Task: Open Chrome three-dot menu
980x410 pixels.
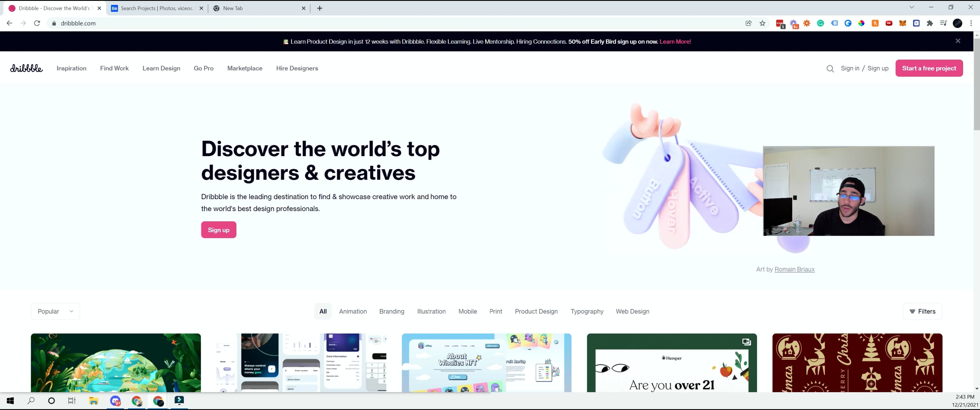Action: (971, 23)
